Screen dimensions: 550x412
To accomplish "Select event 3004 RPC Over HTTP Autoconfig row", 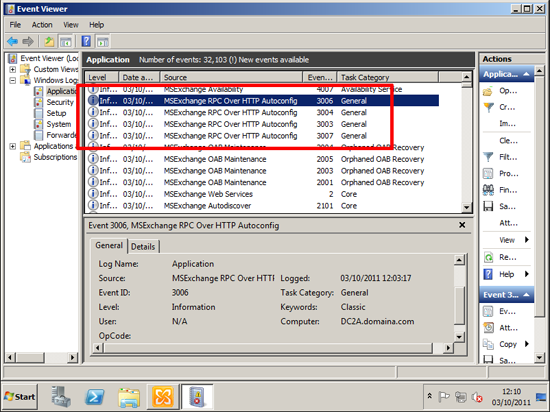I will point(262,113).
